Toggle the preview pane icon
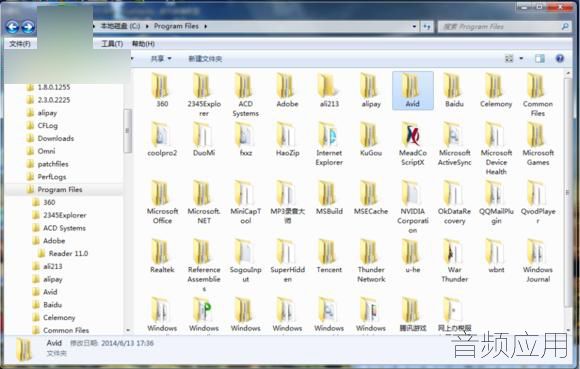The image size is (580, 369). pyautogui.click(x=540, y=58)
